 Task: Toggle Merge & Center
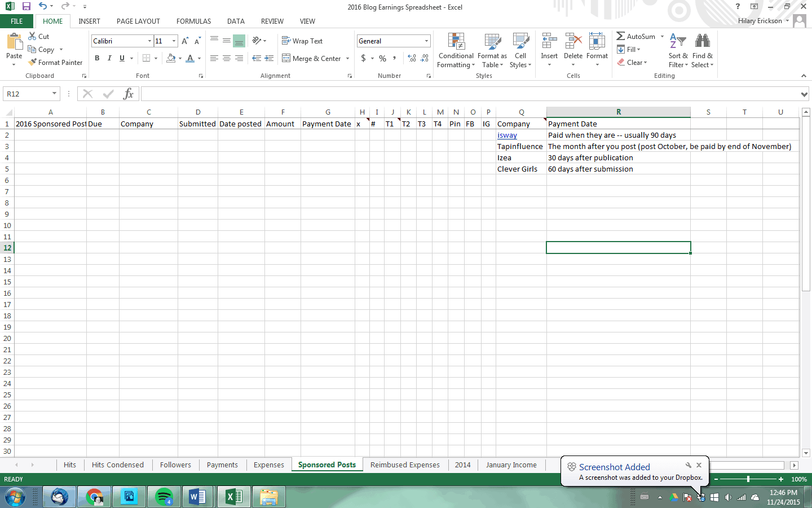pos(311,58)
